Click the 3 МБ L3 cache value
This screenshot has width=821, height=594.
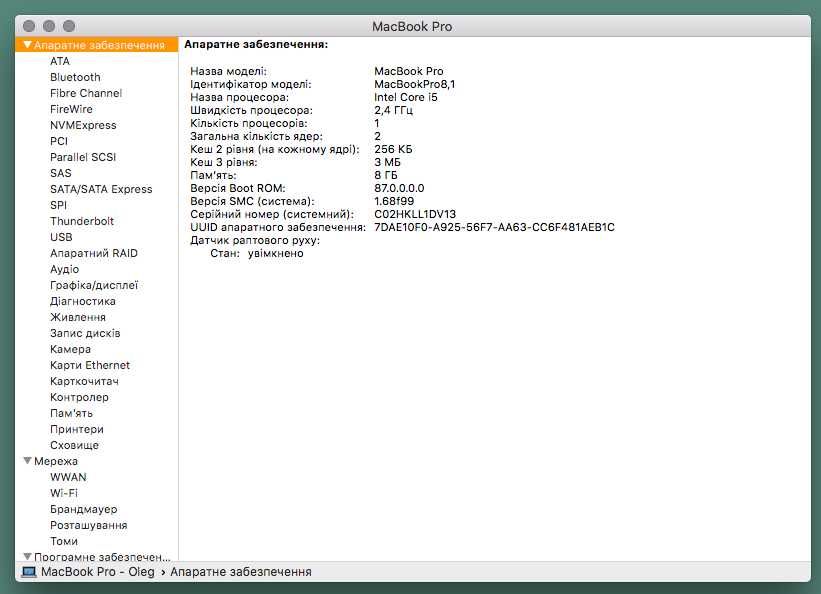pyautogui.click(x=387, y=162)
